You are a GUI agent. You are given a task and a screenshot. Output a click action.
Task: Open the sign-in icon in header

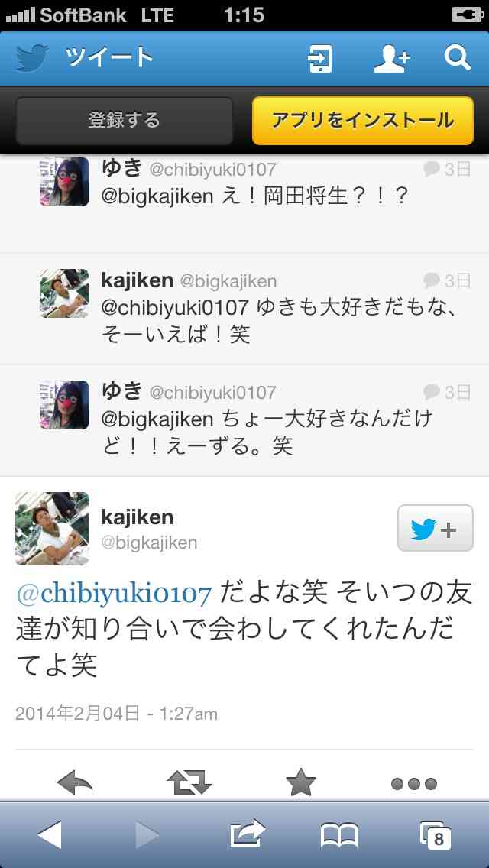coord(319,59)
